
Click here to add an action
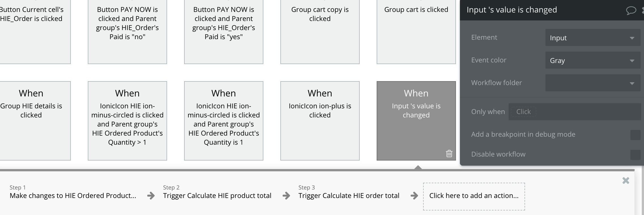point(474,196)
